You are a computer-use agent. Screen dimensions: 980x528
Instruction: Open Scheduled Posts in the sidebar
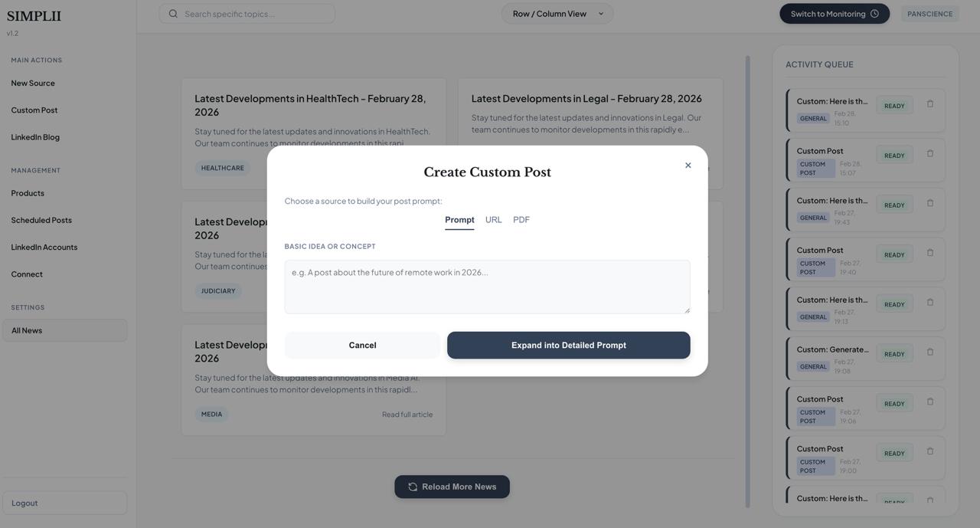(x=41, y=221)
